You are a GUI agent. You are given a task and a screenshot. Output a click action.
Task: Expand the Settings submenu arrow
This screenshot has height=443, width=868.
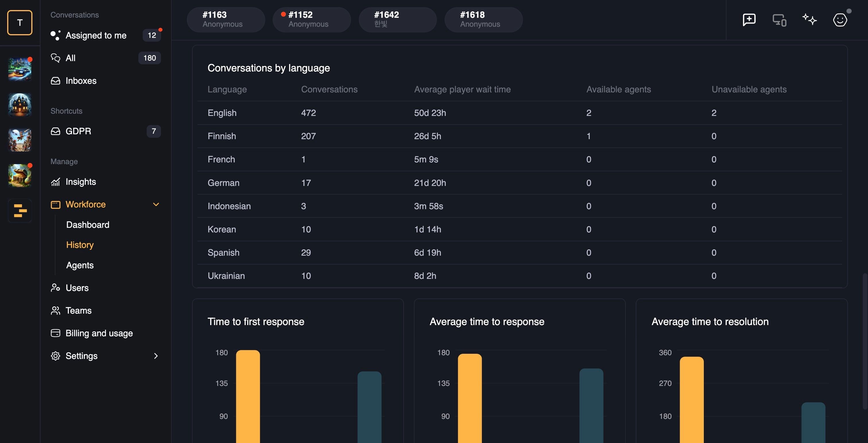(x=156, y=356)
